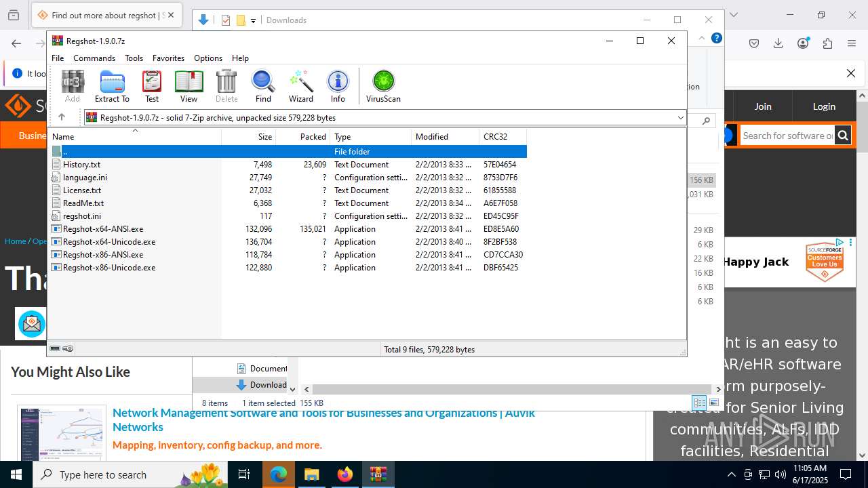The height and width of the screenshot is (488, 868).
Task: Launch the Wizard tool
Action: point(301,86)
